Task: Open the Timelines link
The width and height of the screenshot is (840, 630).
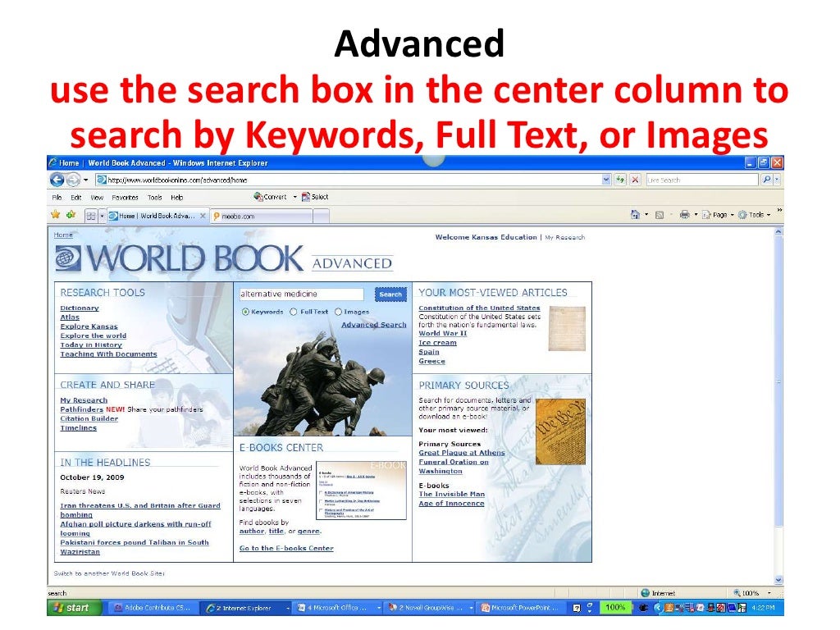Action: click(x=78, y=428)
